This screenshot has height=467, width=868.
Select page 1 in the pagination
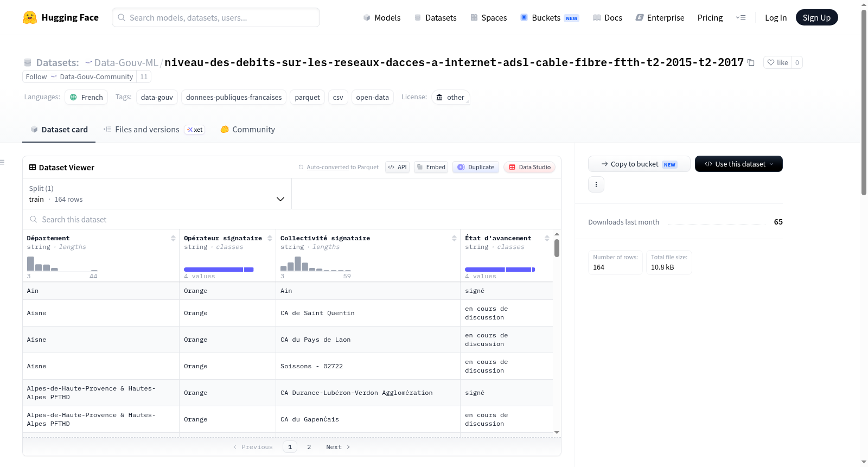pos(290,447)
